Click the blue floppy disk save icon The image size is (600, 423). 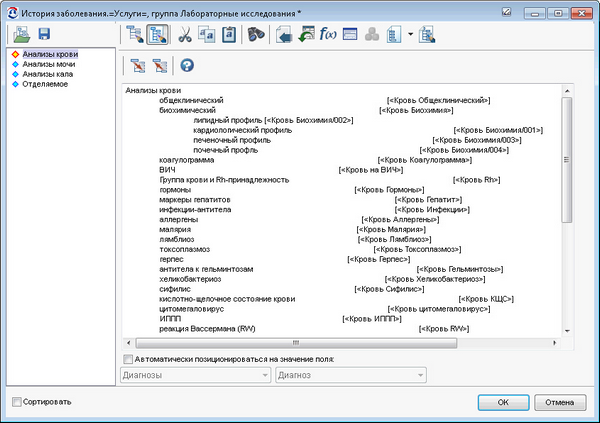(44, 34)
